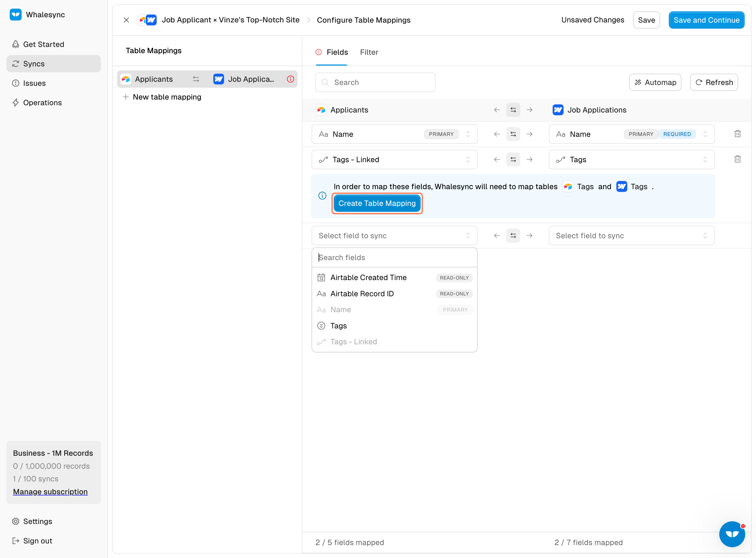Open the Tags - Linked field dropdown
The height and width of the screenshot is (558, 756).
tap(394, 159)
